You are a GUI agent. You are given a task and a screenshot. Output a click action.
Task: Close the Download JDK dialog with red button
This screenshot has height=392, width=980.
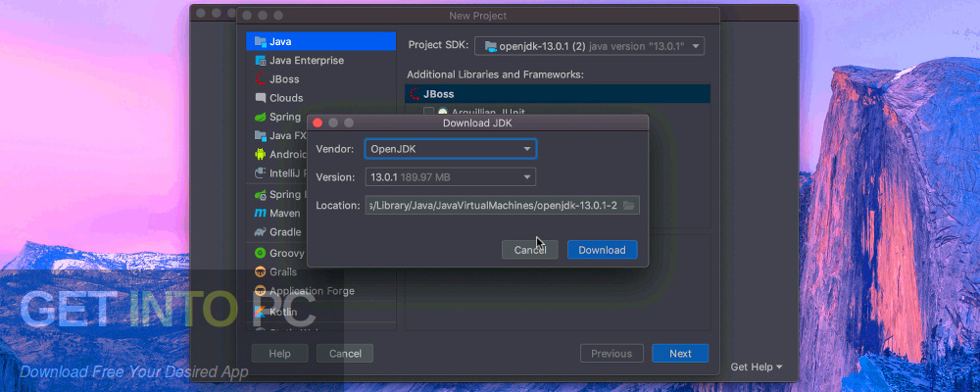[x=318, y=123]
